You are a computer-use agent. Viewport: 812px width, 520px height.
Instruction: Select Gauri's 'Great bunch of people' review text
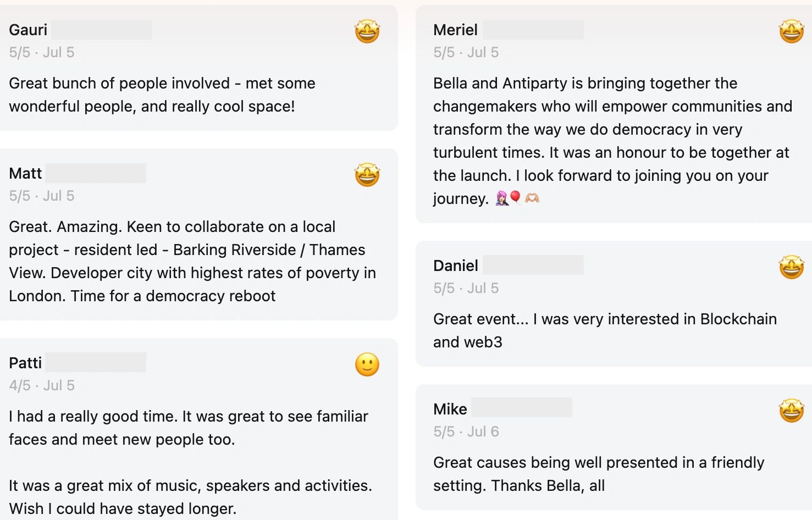click(162, 95)
